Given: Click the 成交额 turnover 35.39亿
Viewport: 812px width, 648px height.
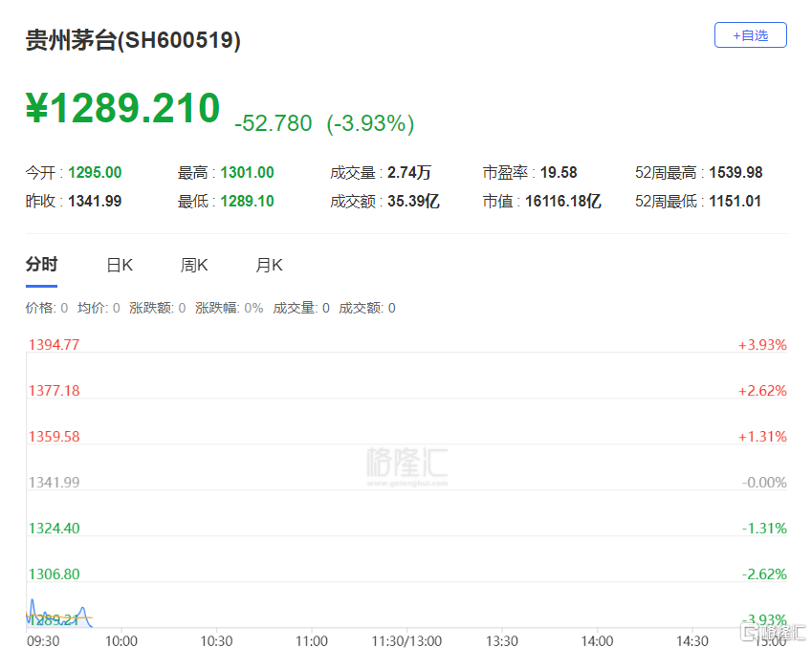Looking at the screenshot, I should pos(413,201).
